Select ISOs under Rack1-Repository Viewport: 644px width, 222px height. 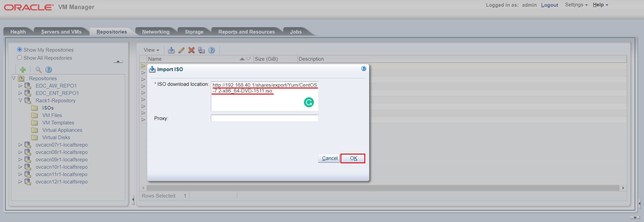tap(48, 108)
